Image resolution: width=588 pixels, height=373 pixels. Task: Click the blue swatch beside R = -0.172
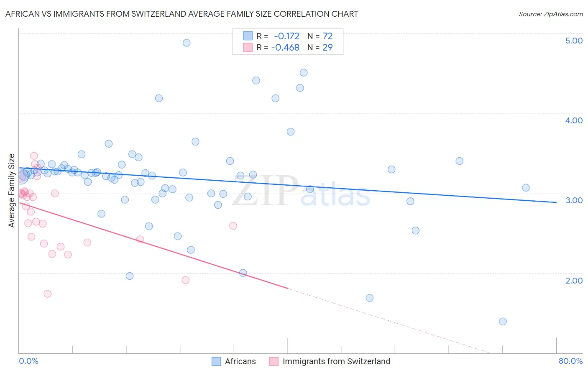tap(248, 36)
